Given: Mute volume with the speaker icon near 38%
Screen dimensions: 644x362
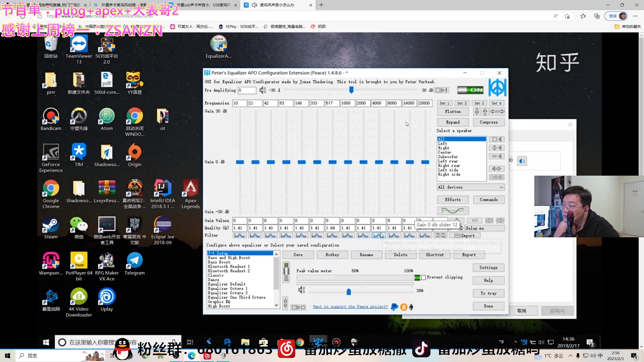Looking at the screenshot, I should click(x=302, y=290).
